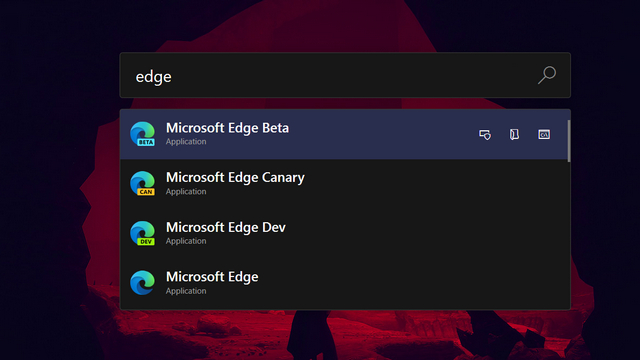The image size is (640, 360).
Task: Click 'Application' subtitle under Edge Dev
Action: [x=186, y=241]
